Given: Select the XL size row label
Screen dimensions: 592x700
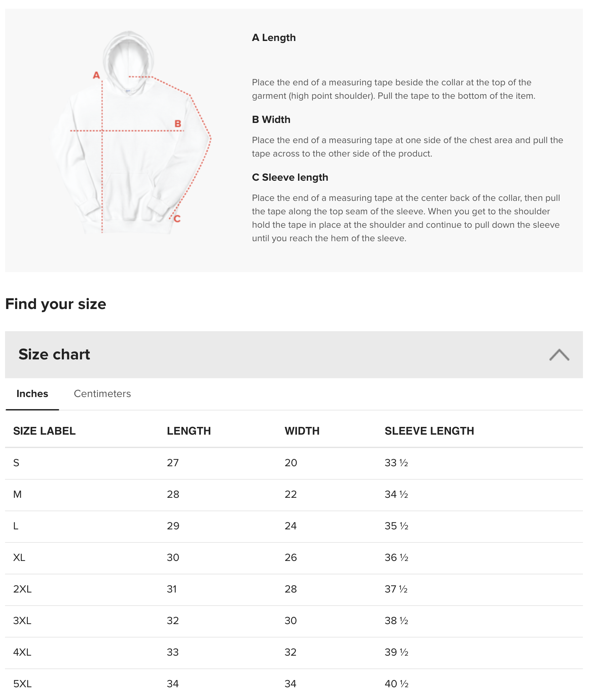Looking at the screenshot, I should 19,558.
